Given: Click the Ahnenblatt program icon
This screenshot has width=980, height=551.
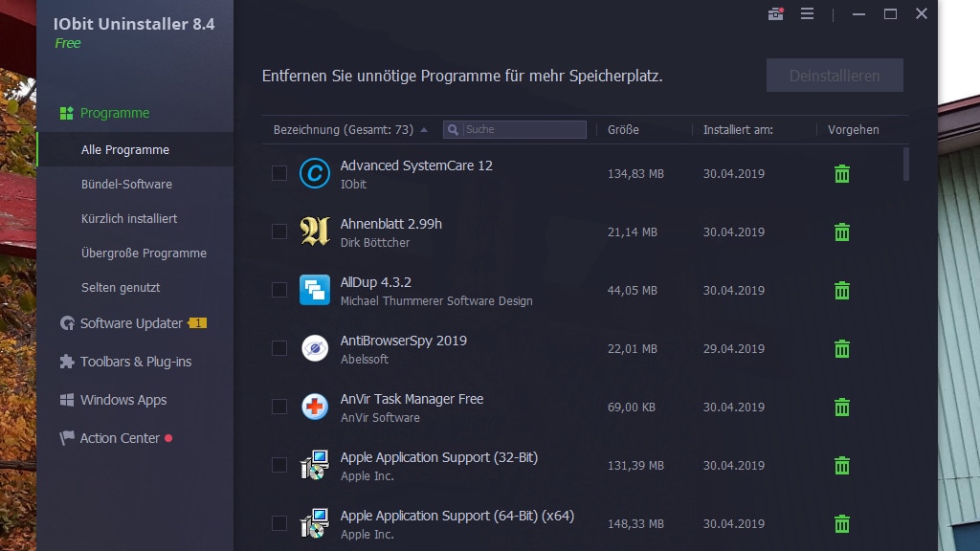Looking at the screenshot, I should tap(314, 231).
